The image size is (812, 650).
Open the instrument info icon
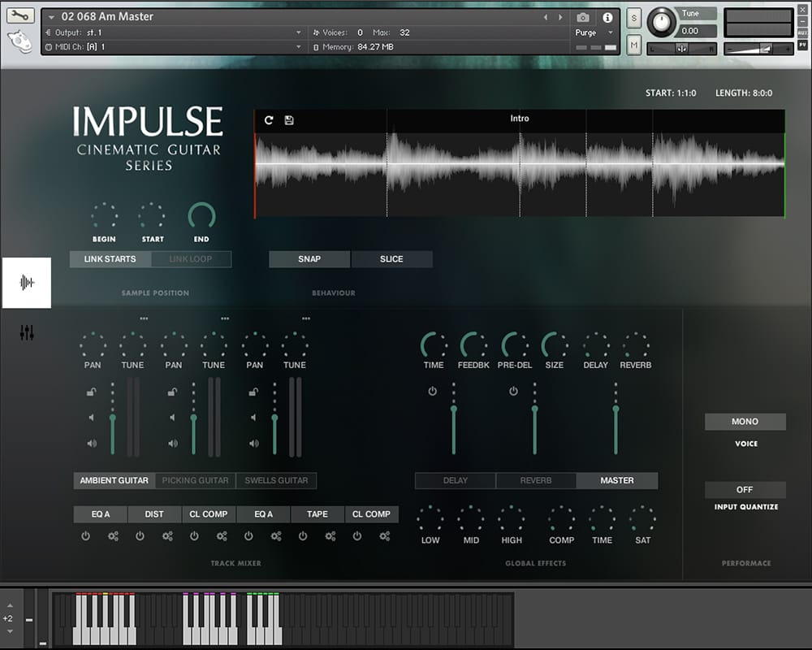tap(607, 17)
